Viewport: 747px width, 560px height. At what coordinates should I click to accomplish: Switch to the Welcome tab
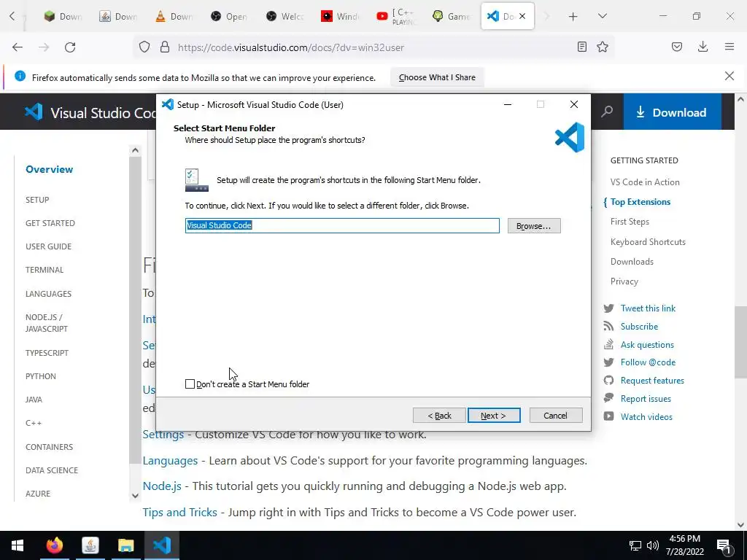(285, 16)
